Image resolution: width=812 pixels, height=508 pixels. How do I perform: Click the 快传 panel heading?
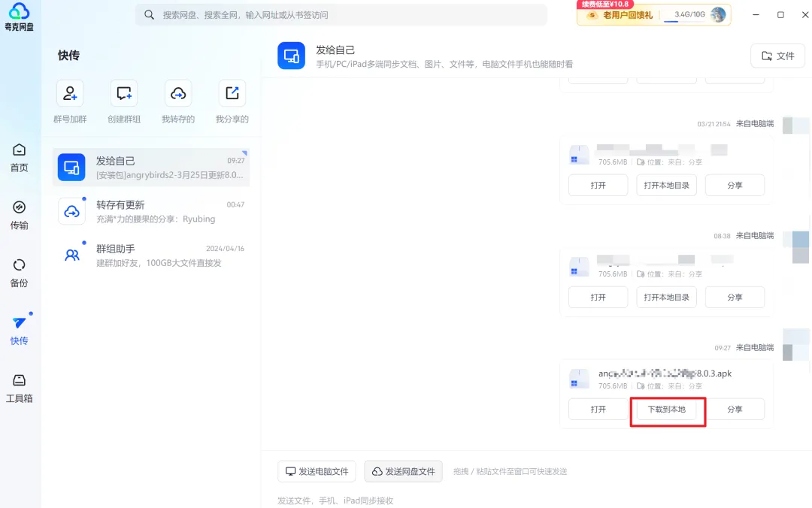tap(68, 56)
